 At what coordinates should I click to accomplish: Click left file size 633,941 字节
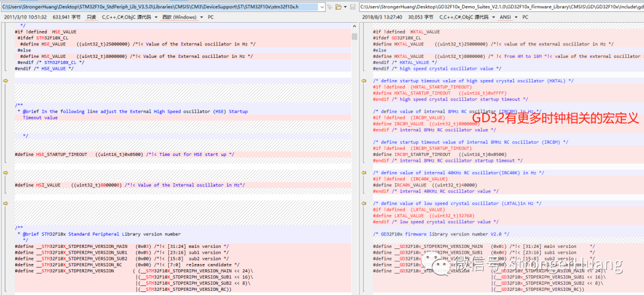tap(68, 17)
